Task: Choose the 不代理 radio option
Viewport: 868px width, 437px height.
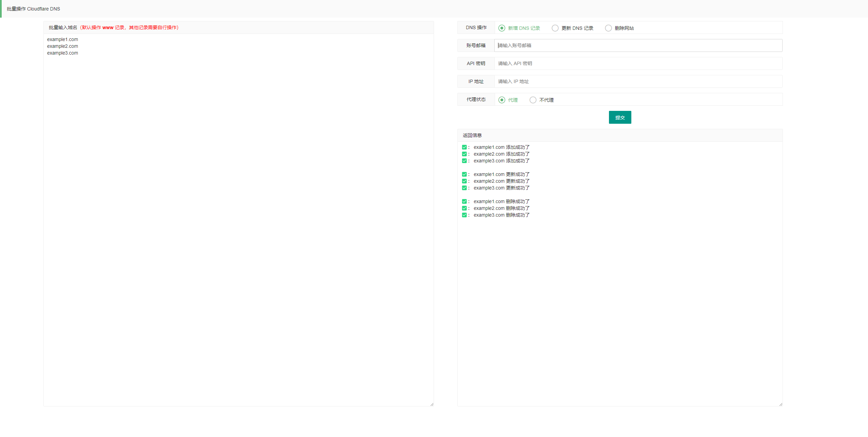Action: click(x=541, y=100)
